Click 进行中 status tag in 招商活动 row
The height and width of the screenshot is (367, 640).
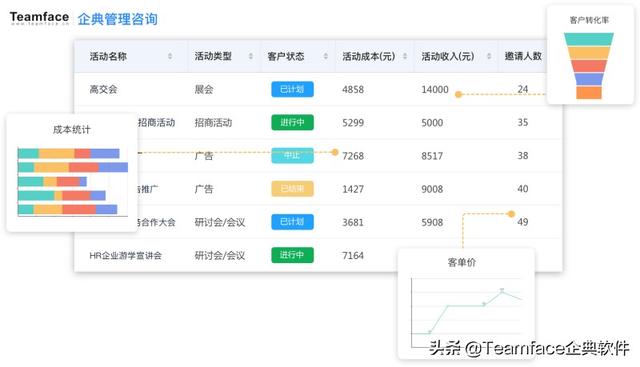(x=292, y=122)
